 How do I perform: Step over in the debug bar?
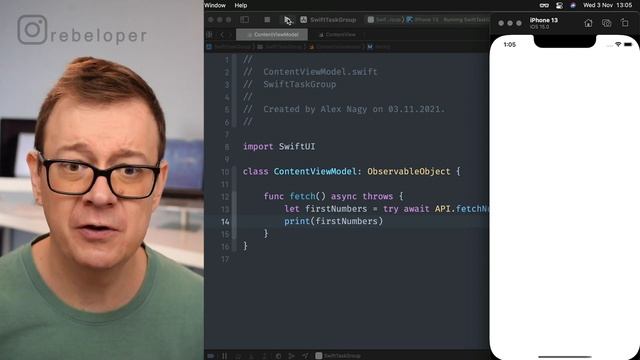(238, 356)
